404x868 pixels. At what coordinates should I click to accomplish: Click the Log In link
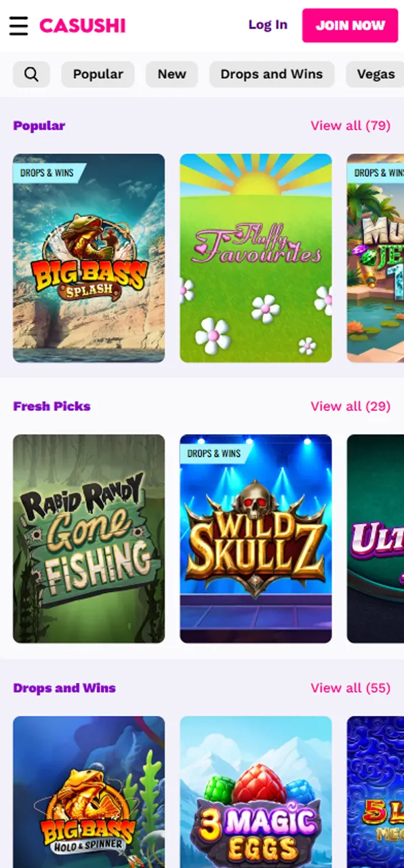268,25
